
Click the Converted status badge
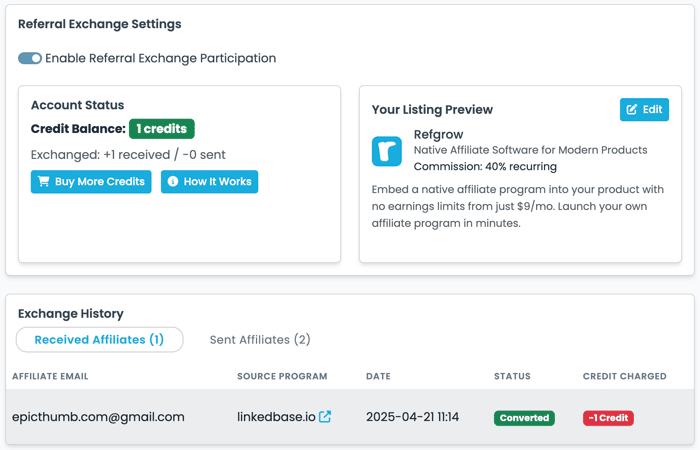(x=524, y=418)
